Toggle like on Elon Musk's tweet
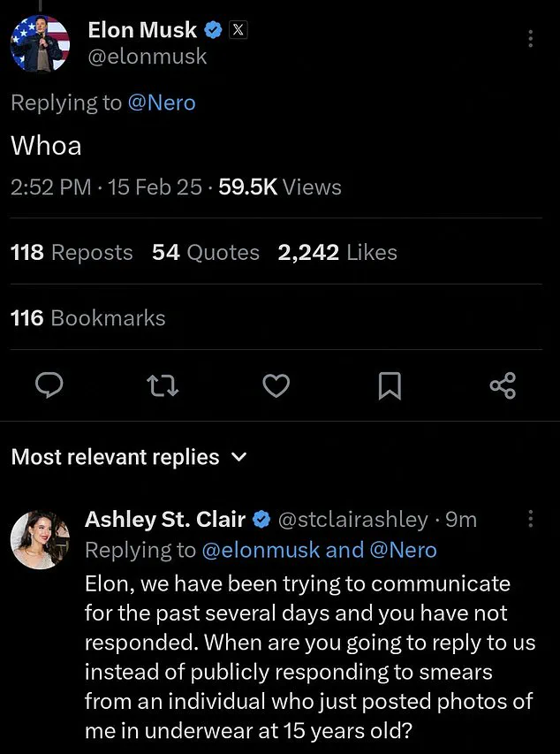This screenshot has height=754, width=560. click(x=276, y=385)
